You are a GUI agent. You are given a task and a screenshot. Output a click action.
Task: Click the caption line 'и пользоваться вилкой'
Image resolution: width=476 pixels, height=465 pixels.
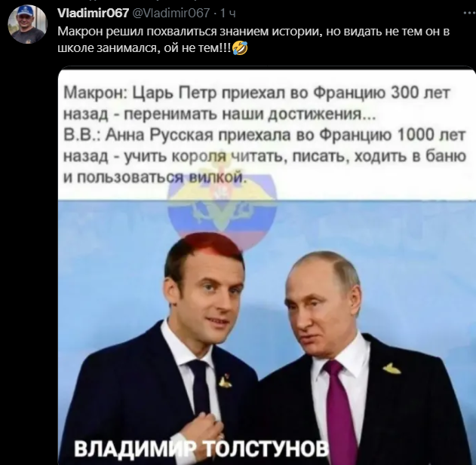click(154, 177)
